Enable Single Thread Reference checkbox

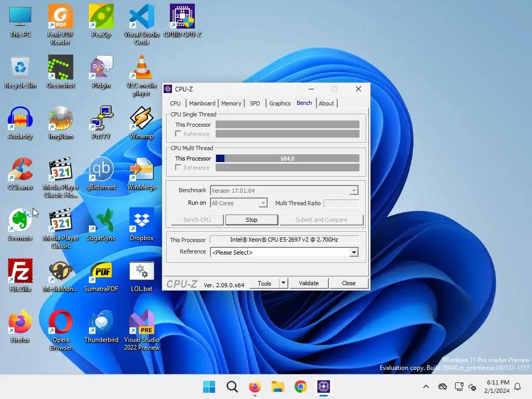[x=178, y=134]
